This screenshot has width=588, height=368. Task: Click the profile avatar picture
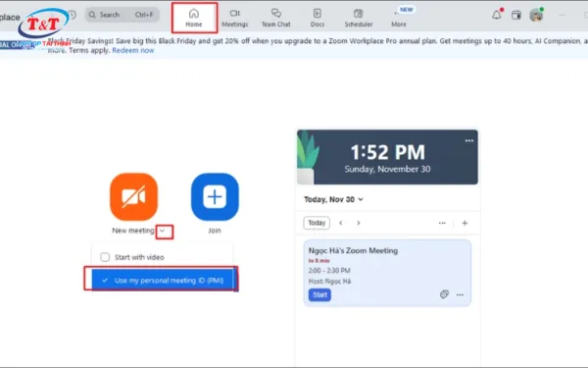tap(536, 15)
